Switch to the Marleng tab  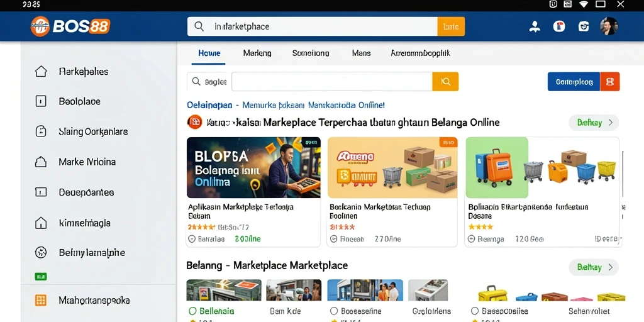(257, 53)
